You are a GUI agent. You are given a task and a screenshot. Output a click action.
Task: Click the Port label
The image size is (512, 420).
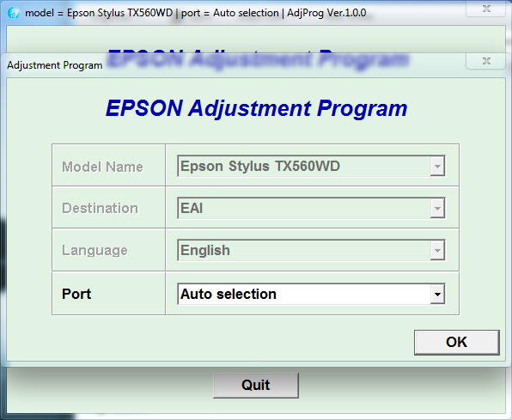click(x=76, y=294)
